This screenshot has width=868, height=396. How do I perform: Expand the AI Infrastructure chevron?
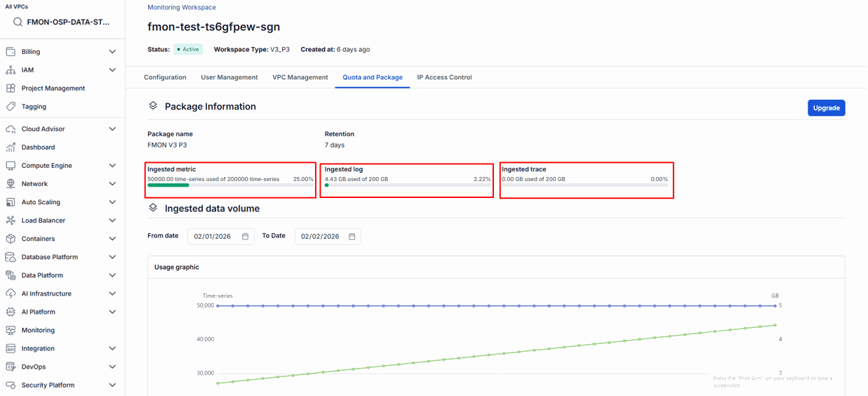[112, 293]
